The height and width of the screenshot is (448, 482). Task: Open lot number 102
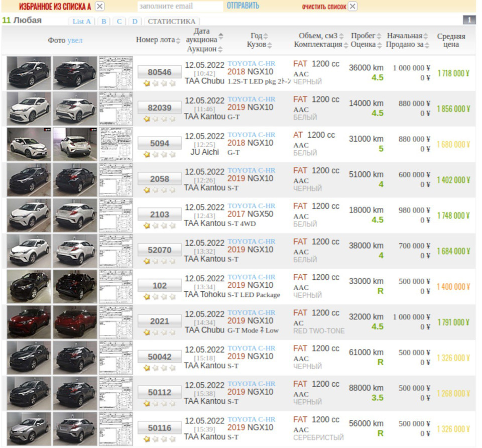click(159, 286)
